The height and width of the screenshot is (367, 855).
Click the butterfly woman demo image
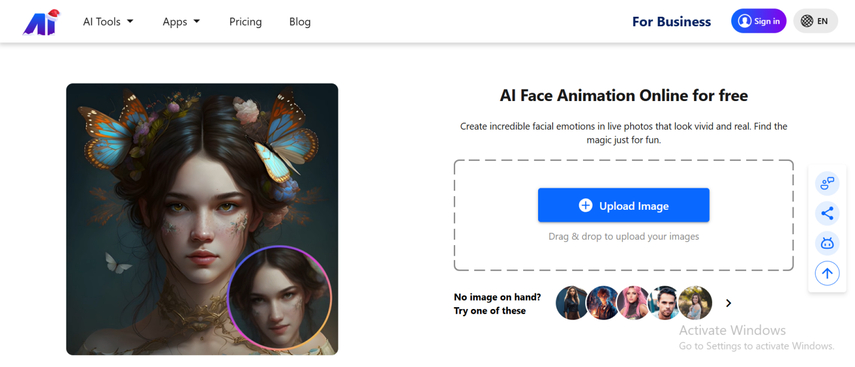[202, 219]
